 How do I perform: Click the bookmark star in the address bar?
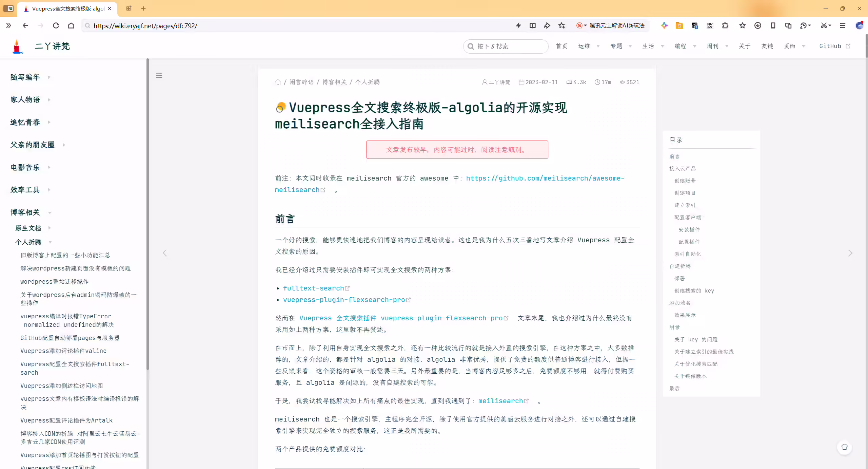[562, 26]
